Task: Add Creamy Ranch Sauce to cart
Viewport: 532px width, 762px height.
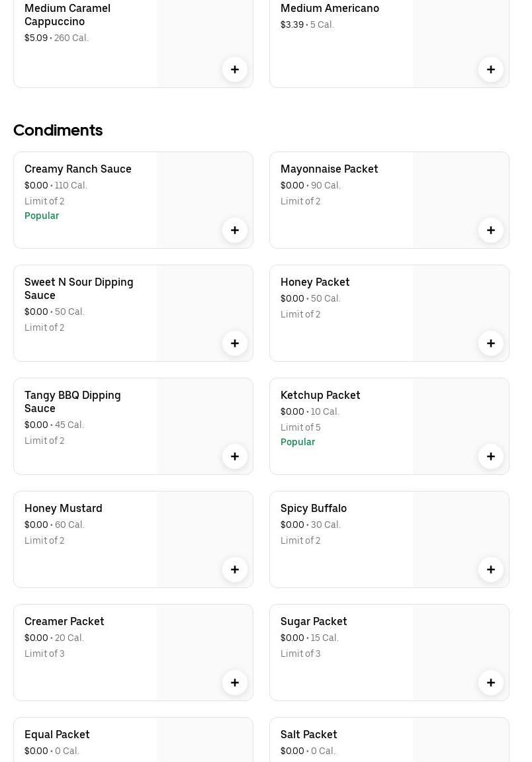Action: pyautogui.click(x=235, y=230)
